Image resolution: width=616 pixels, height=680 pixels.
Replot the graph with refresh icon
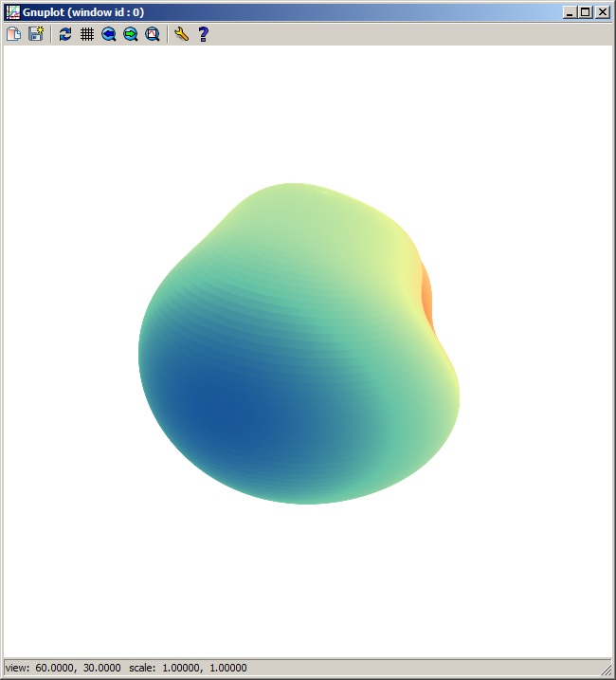(65, 34)
